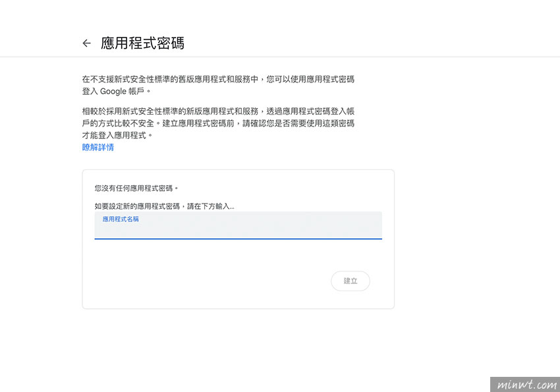Click the 瞭解詳情 link

click(98, 148)
